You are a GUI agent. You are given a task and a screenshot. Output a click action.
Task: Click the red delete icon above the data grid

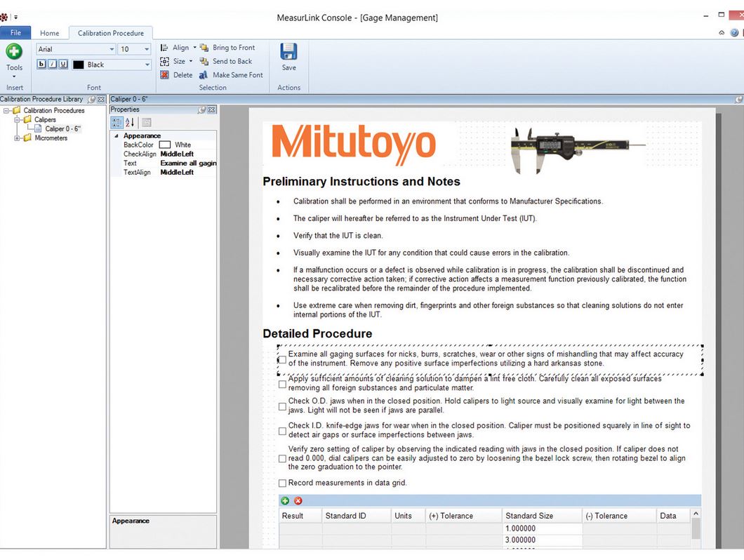[298, 500]
